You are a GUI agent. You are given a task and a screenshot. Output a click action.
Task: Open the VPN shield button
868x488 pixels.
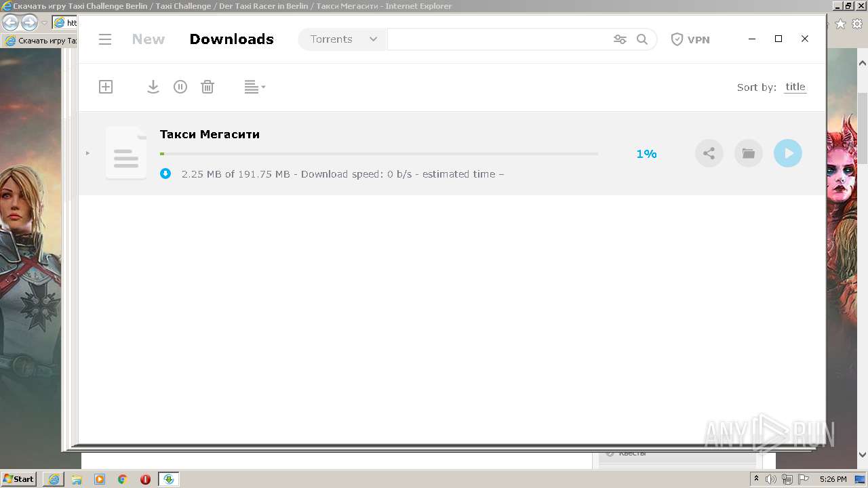tap(690, 39)
